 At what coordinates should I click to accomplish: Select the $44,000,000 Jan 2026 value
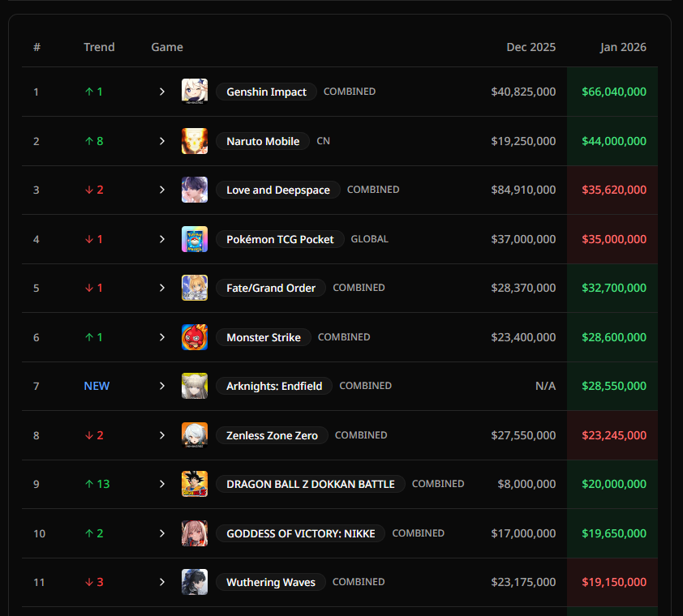coord(614,141)
